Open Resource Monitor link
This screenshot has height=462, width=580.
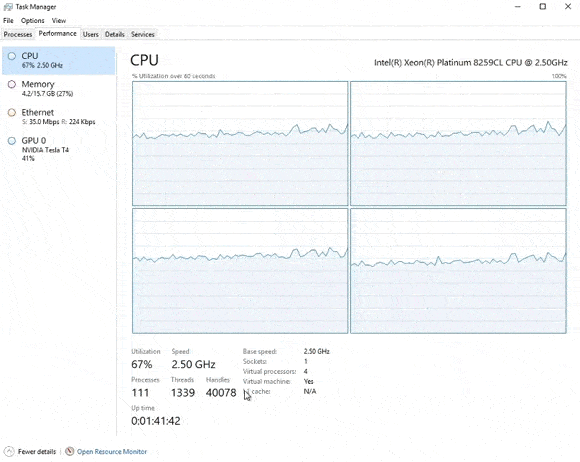pos(112,452)
